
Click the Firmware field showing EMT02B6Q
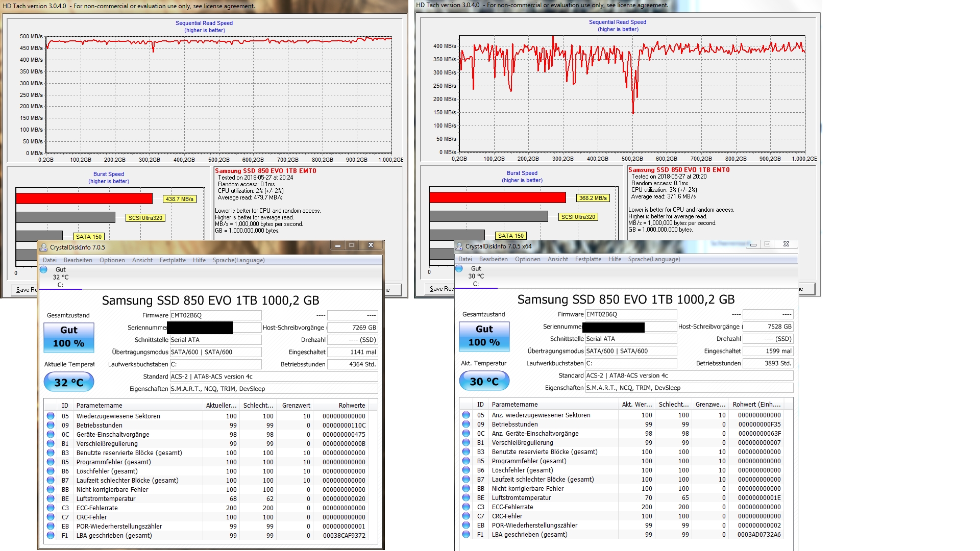(x=215, y=315)
